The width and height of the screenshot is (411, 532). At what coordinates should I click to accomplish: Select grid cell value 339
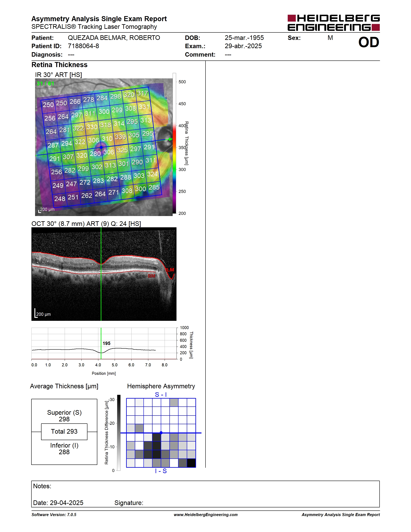coord(120,137)
